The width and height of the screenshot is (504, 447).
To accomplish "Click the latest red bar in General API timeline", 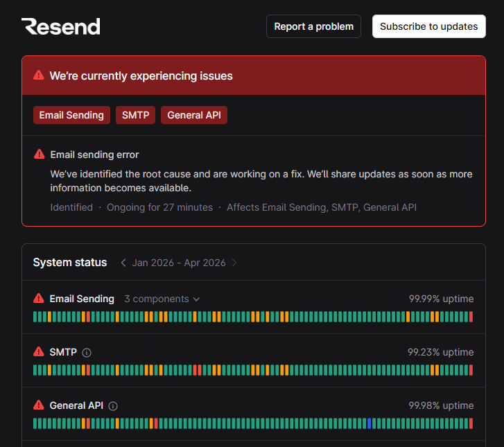I will (x=471, y=423).
